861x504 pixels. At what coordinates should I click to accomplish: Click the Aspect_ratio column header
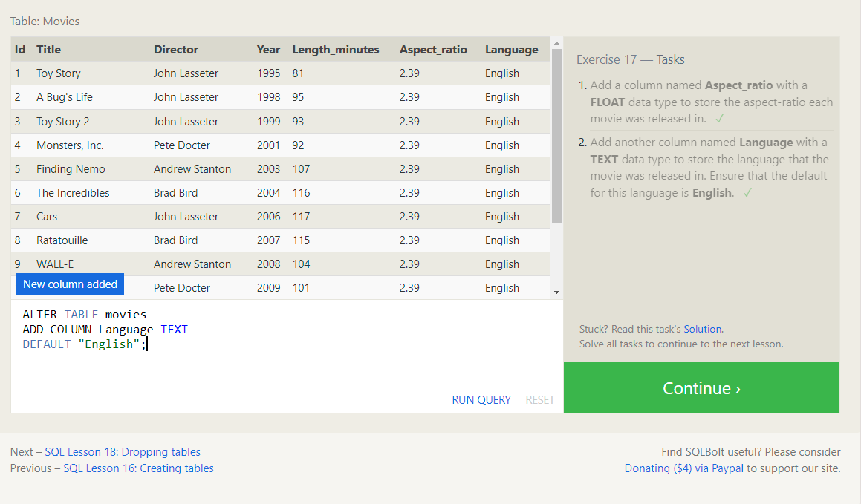[433, 49]
